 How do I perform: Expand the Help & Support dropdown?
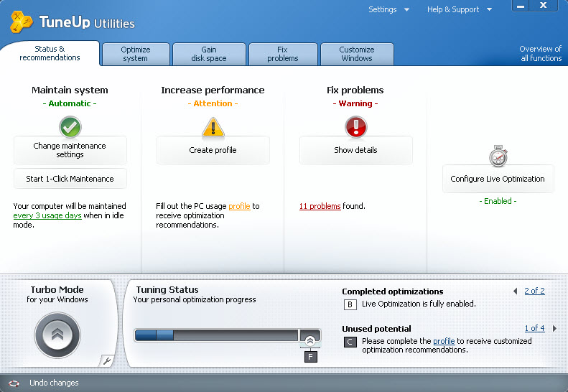460,9
